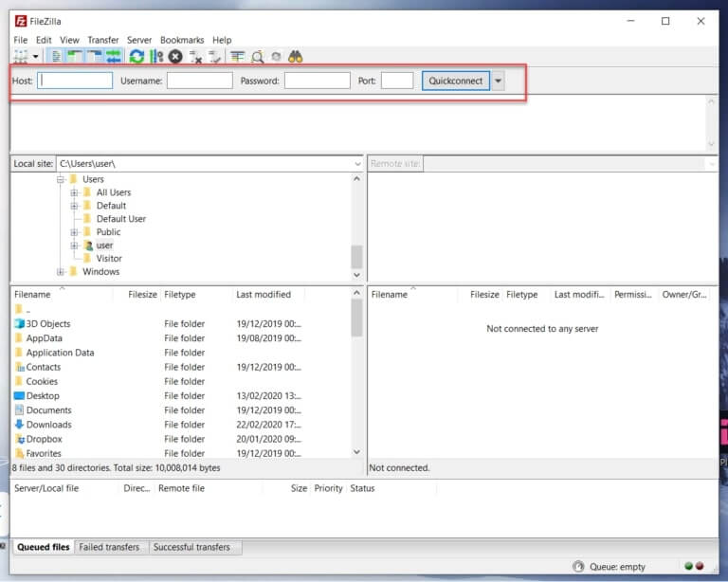Viewport: 728px width, 582px height.
Task: Open the Edit menu
Action: pos(44,40)
